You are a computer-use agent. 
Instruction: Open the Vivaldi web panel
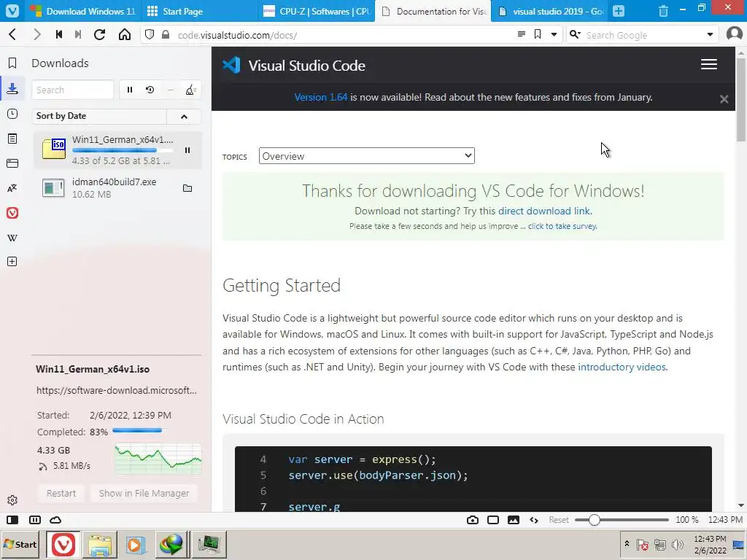pyautogui.click(x=12, y=213)
